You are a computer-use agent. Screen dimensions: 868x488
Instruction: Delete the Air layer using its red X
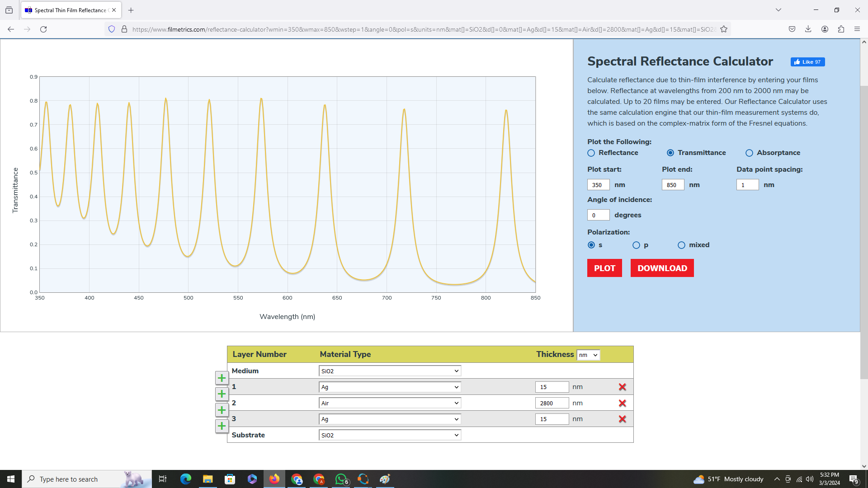[623, 403]
